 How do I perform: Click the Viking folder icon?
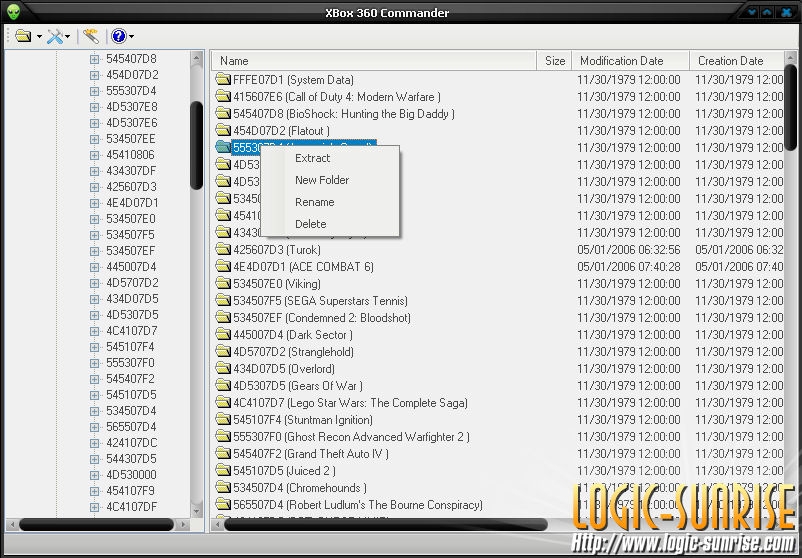[x=223, y=283]
